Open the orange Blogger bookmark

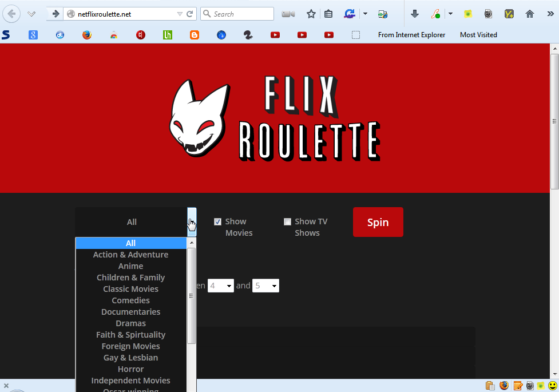(195, 34)
